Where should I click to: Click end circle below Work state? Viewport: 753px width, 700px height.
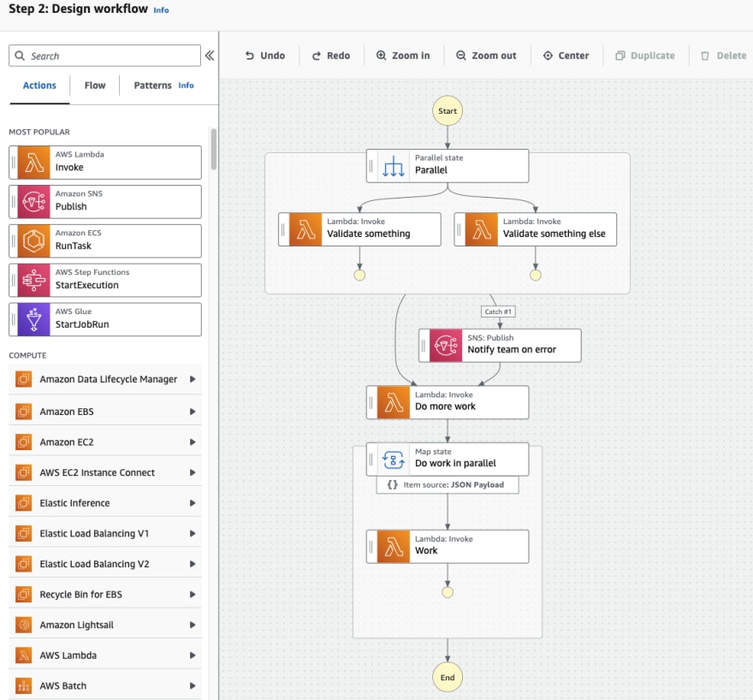(447, 592)
